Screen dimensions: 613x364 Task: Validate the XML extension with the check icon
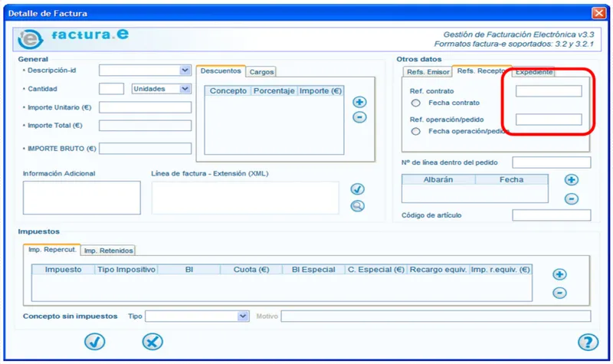coord(357,189)
